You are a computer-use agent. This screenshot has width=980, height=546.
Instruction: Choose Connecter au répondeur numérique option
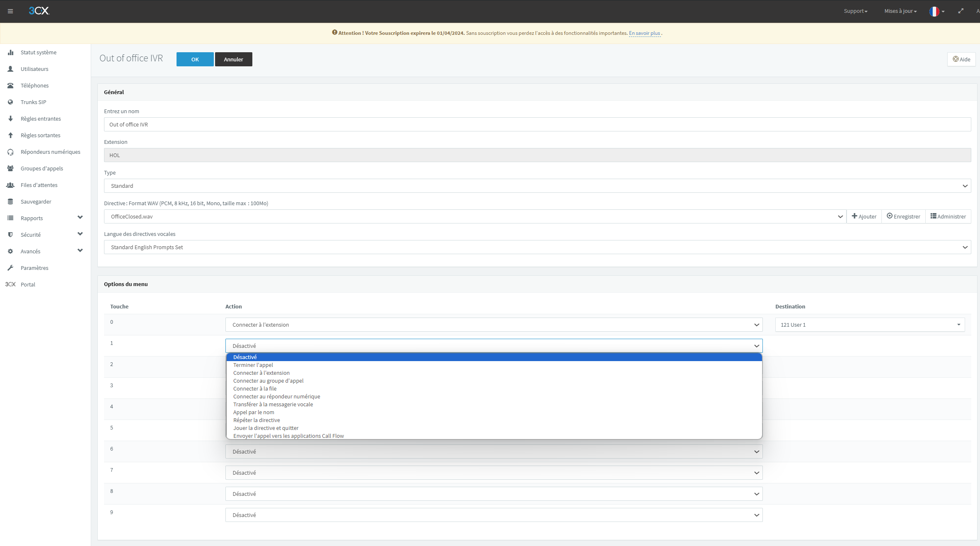(x=494, y=396)
